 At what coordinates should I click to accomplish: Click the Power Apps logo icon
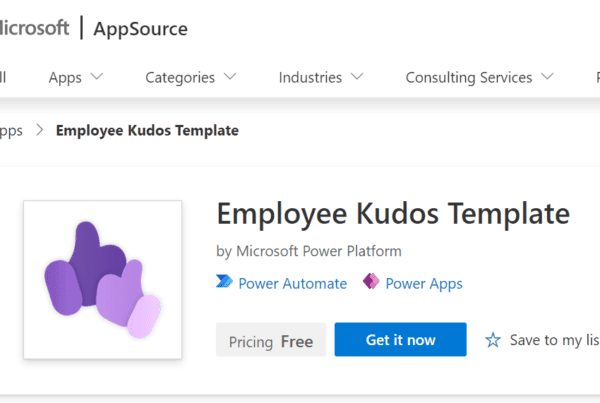[x=372, y=283]
